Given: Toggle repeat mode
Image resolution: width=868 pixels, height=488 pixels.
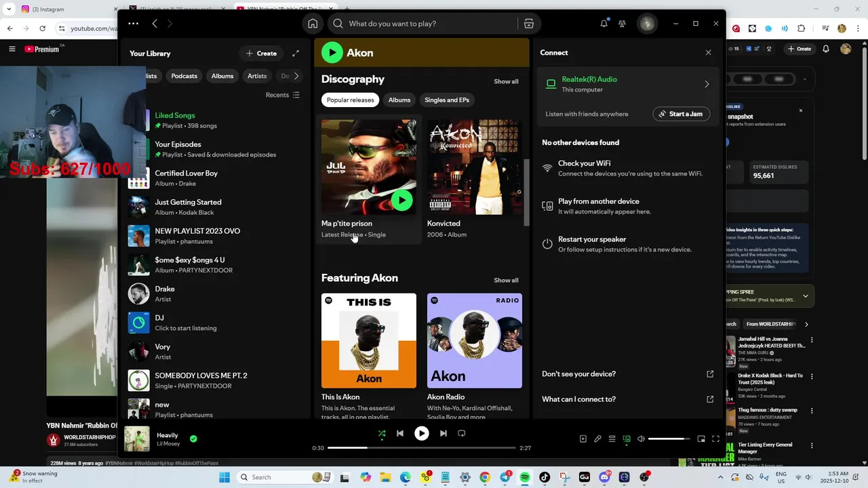Looking at the screenshot, I should click(x=462, y=433).
